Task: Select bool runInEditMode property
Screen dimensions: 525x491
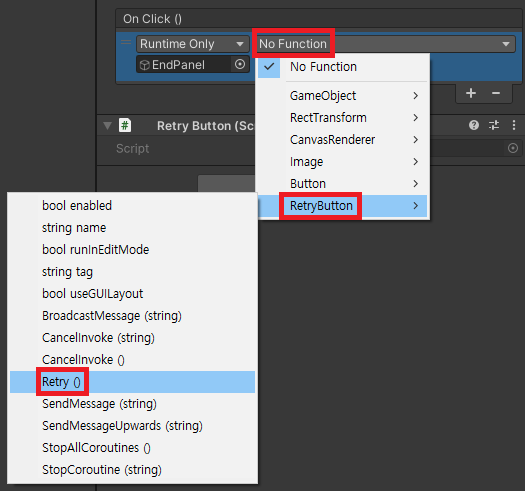Action: [x=132, y=250]
